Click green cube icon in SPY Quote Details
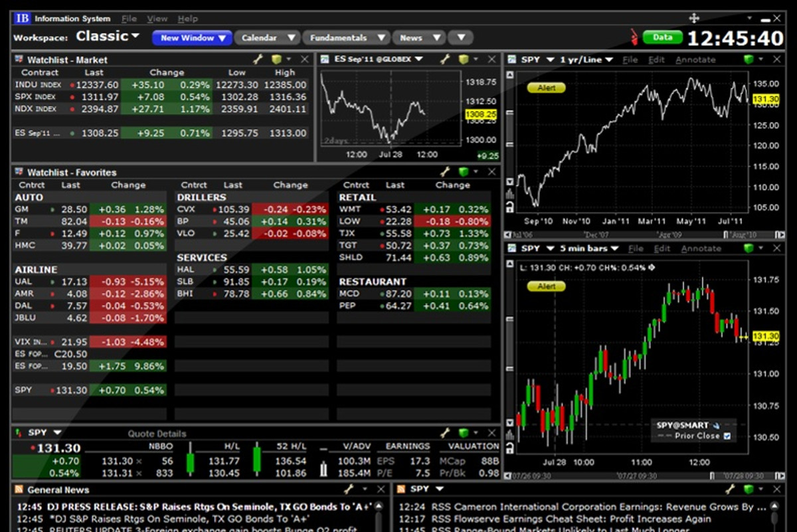This screenshot has width=797, height=532. point(464,433)
